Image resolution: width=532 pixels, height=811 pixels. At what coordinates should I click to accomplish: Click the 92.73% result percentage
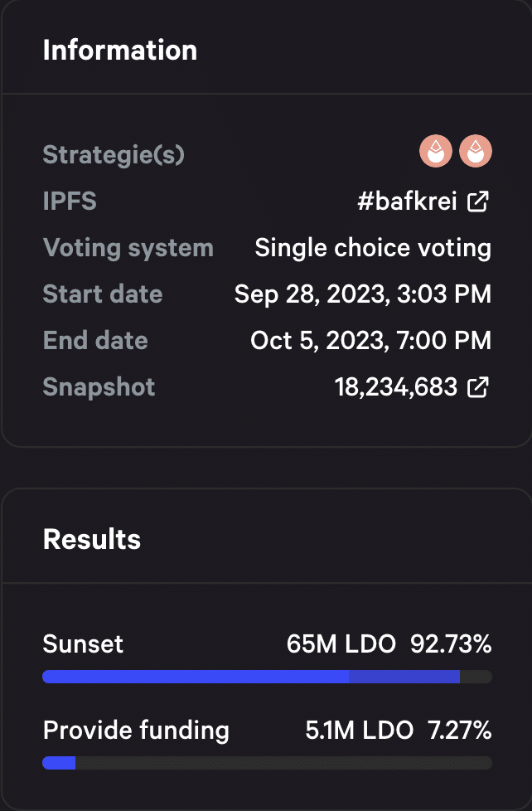[x=451, y=644]
